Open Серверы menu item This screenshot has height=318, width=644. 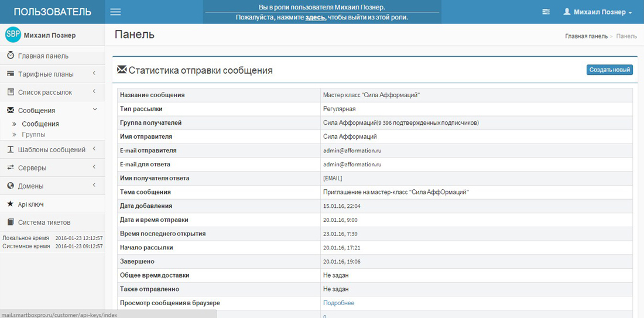point(53,167)
